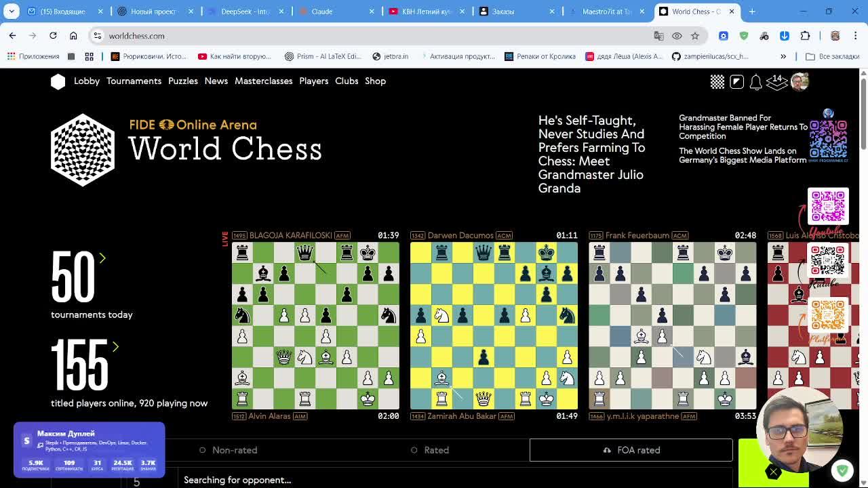The height and width of the screenshot is (488, 868).
Task: Open the Masterclasses menu item
Action: (x=264, y=81)
